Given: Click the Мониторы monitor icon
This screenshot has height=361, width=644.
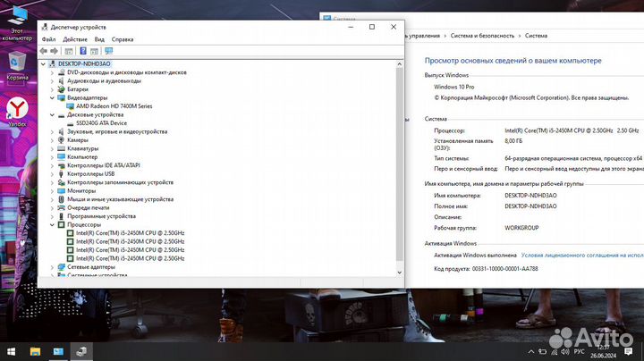Looking at the screenshot, I should (x=61, y=190).
